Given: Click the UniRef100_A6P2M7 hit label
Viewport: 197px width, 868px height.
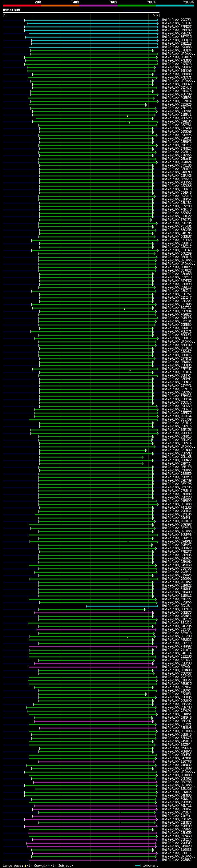Looking at the screenshot, I should click(177, 721).
